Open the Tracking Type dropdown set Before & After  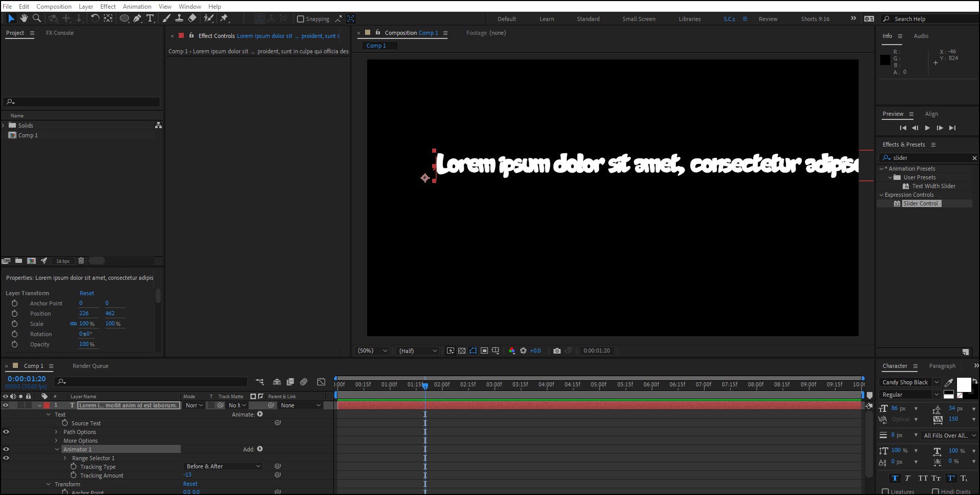coord(222,466)
